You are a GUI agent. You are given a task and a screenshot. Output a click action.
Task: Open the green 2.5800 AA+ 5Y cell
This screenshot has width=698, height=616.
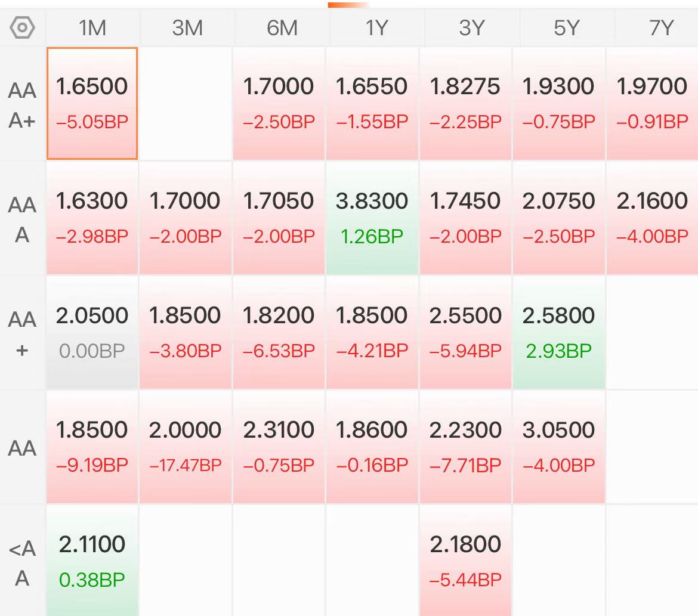(558, 333)
